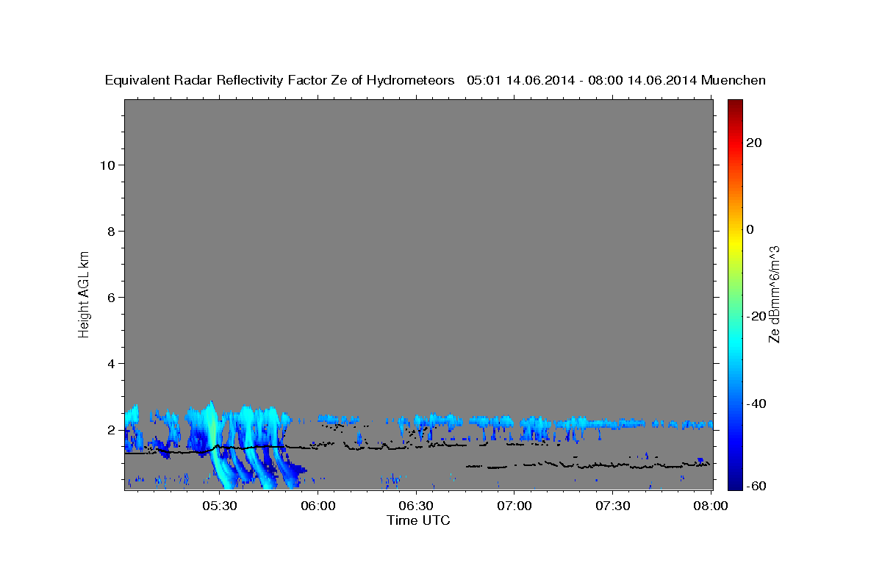This screenshot has height=588, width=882.
Task: Click the 07:00 time tick label
Action: (514, 506)
